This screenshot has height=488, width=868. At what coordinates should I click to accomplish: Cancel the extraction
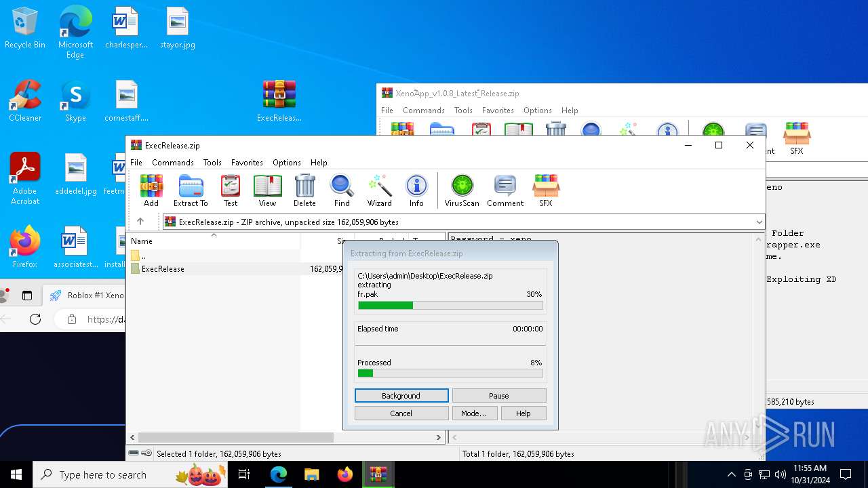pos(401,413)
